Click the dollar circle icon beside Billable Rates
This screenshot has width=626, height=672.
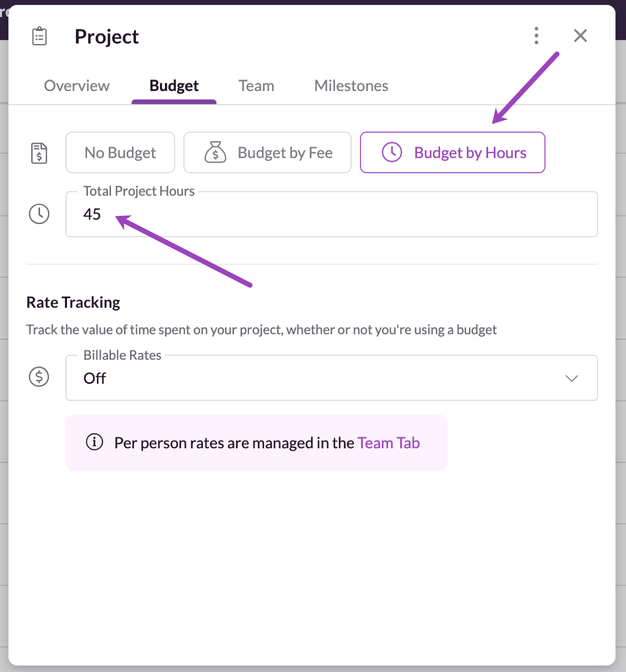point(39,377)
